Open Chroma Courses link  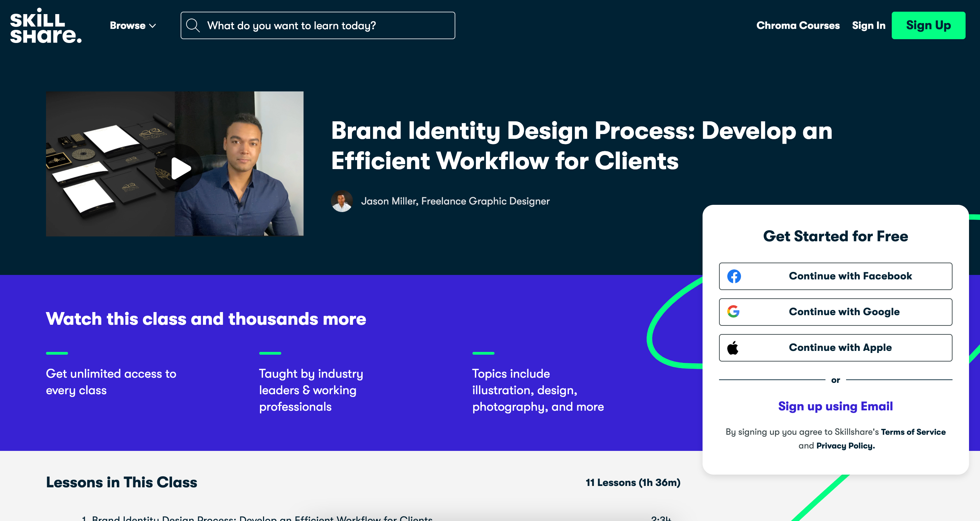click(x=798, y=25)
